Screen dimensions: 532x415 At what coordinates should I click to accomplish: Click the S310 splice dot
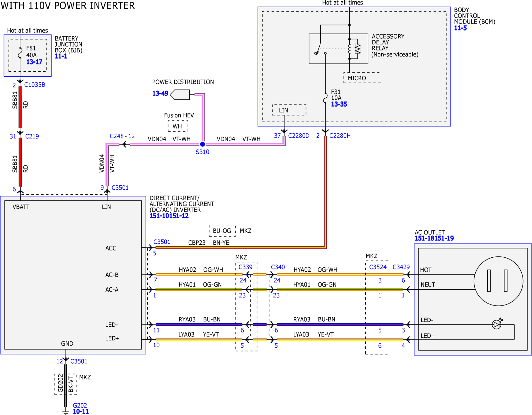203,144
